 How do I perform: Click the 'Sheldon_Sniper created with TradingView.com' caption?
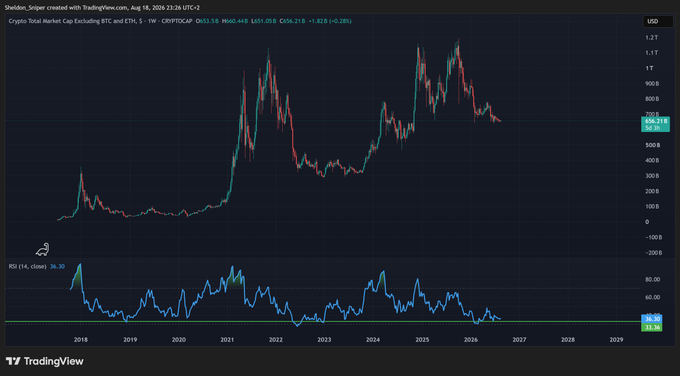pyautogui.click(x=66, y=7)
